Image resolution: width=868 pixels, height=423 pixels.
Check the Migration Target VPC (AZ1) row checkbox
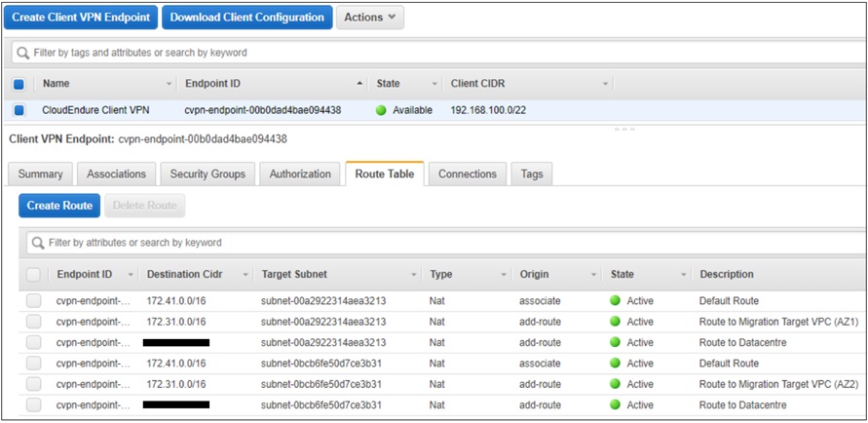pos(34,322)
